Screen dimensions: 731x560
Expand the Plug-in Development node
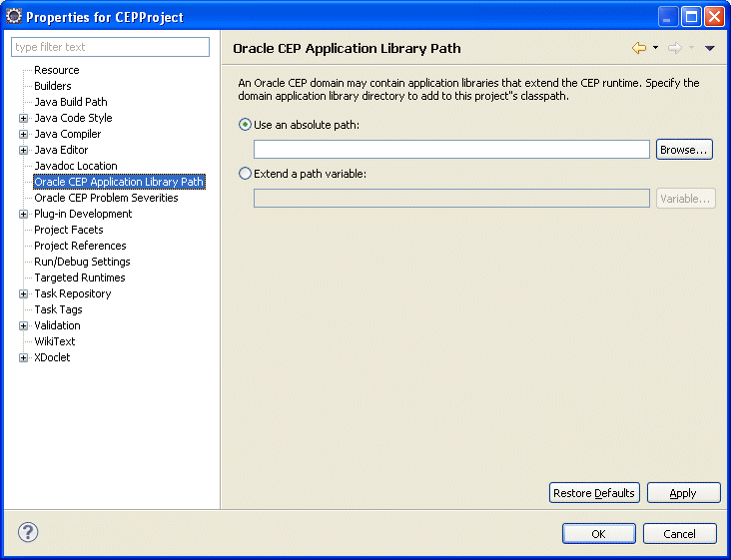coord(23,215)
